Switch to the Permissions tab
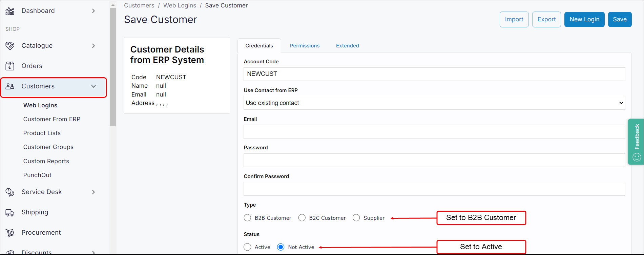 coord(305,46)
